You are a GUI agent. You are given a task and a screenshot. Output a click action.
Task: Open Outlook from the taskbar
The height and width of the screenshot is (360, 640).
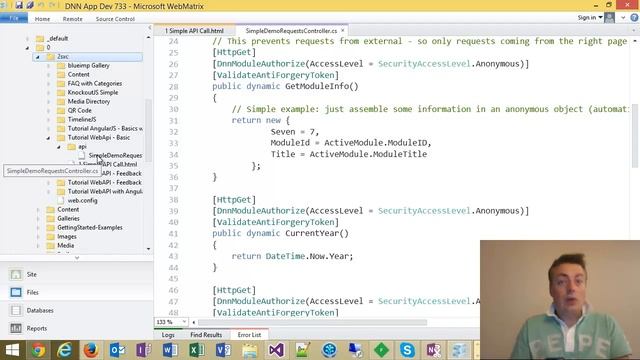pos(118,350)
